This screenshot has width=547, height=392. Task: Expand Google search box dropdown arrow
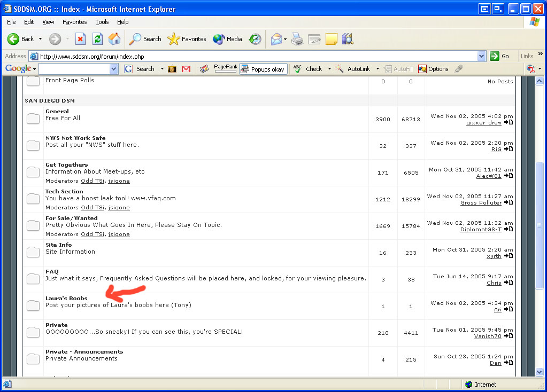pos(113,69)
